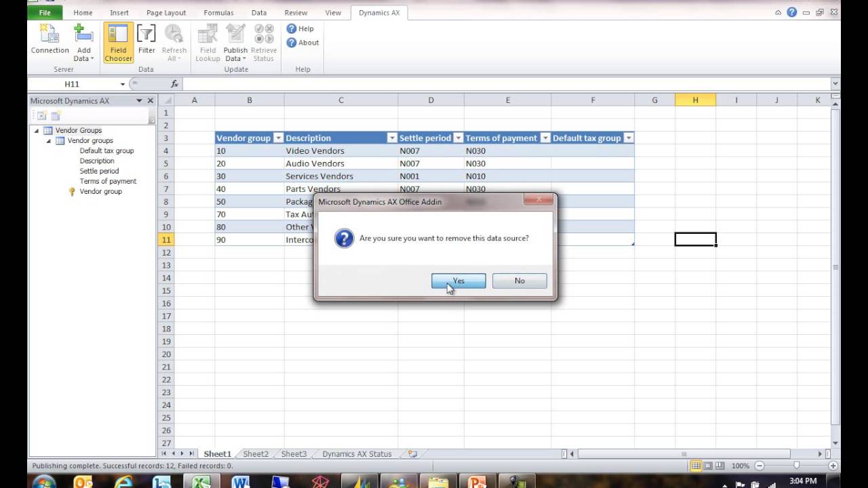
Task: Click the zoom out minus button
Action: 759,466
